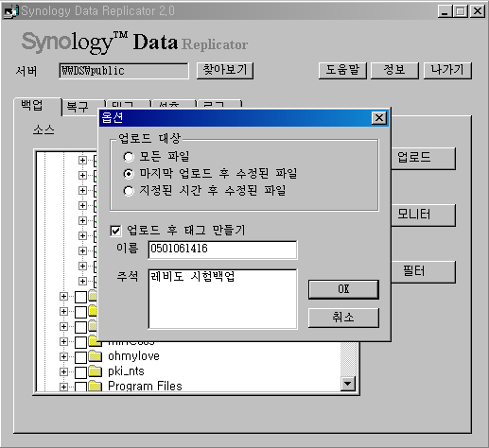489x448 pixels.
Task: Check the ohmylove folder checkbox
Action: pyautogui.click(x=80, y=357)
